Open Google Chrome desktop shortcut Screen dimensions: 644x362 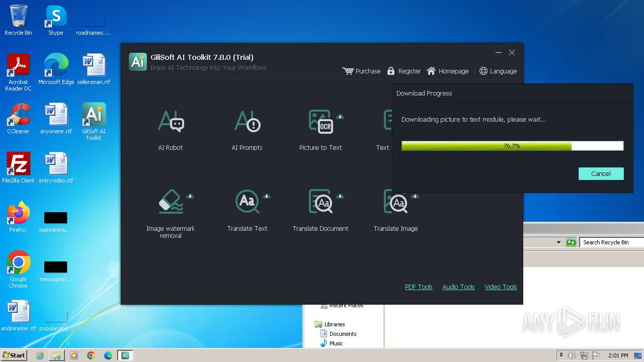pos(18,269)
